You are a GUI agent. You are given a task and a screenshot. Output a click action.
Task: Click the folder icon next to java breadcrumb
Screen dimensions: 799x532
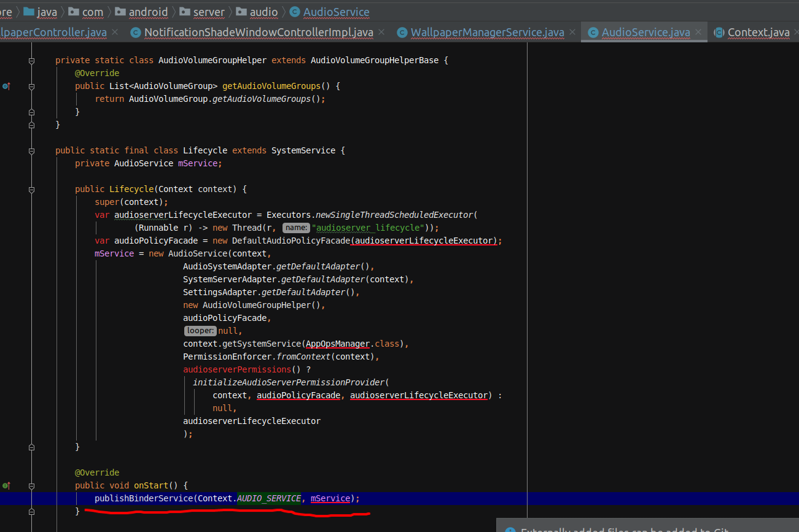pyautogui.click(x=29, y=12)
